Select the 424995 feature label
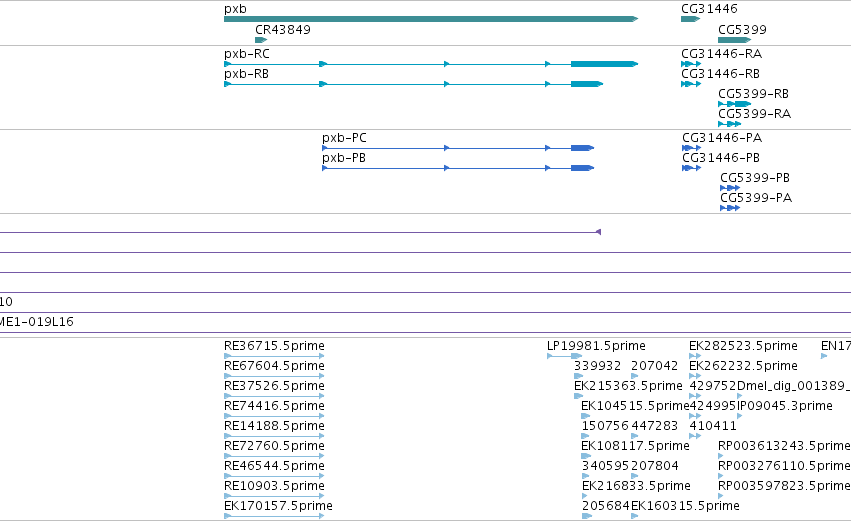Screen dimensions: 851x521 (713, 406)
